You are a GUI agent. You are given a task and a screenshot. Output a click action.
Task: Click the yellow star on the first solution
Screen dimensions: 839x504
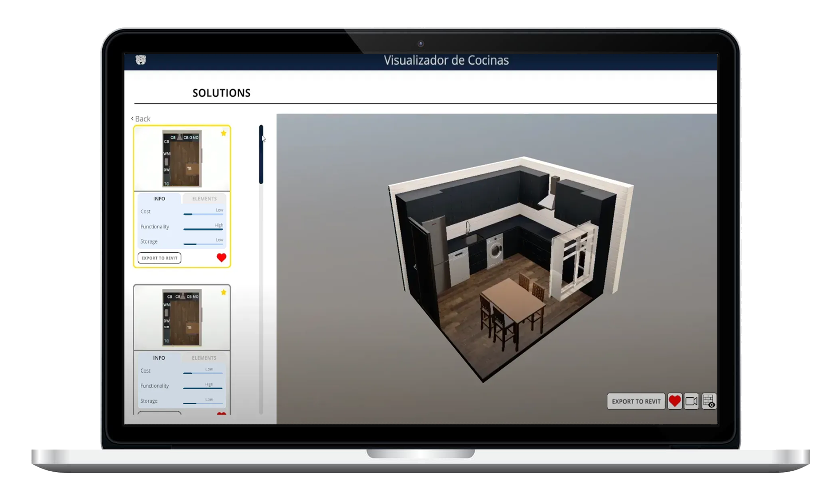click(x=224, y=133)
